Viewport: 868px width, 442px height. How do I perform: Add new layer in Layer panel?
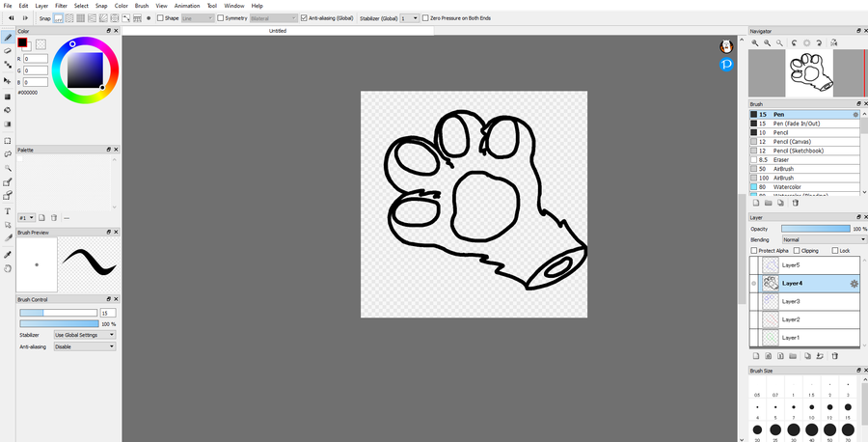[x=755, y=355]
